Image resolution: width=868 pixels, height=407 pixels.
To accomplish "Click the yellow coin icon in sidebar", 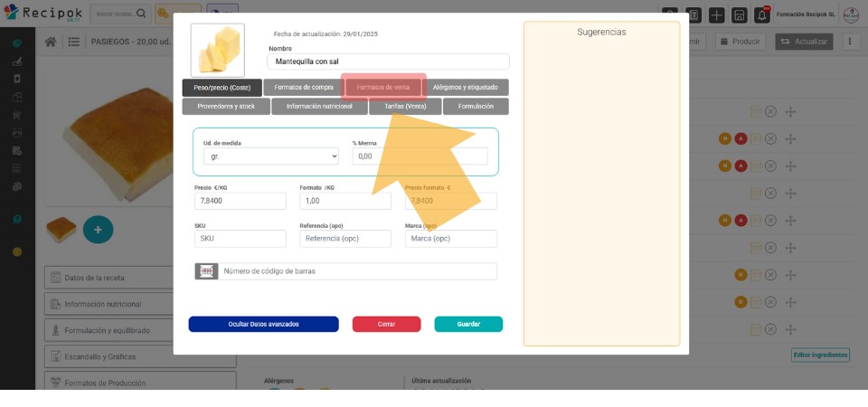I will [17, 252].
